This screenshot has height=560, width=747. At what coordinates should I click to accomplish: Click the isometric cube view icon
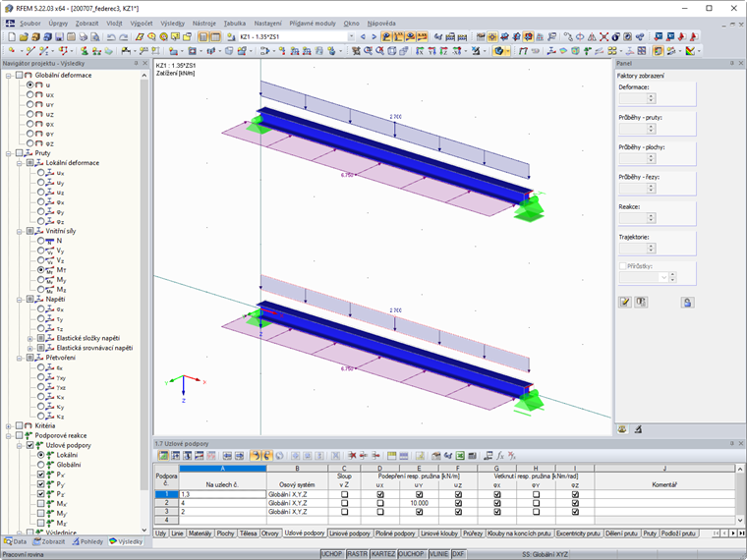coord(391,51)
